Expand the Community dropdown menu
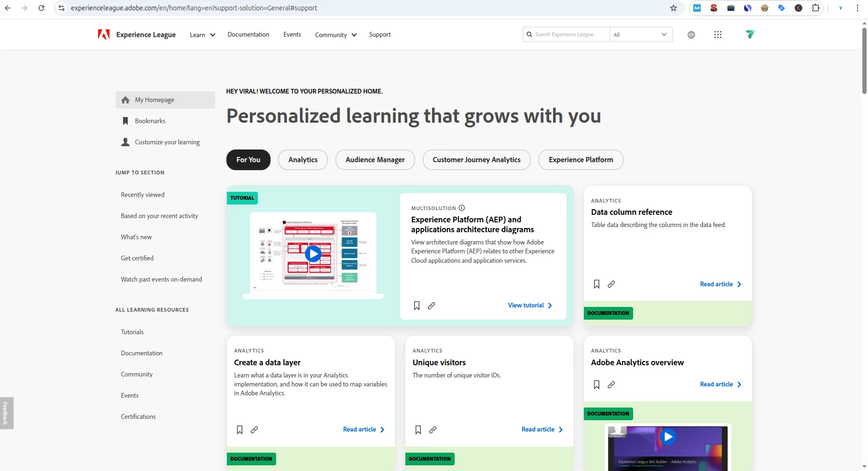The image size is (868, 471). pyautogui.click(x=336, y=35)
